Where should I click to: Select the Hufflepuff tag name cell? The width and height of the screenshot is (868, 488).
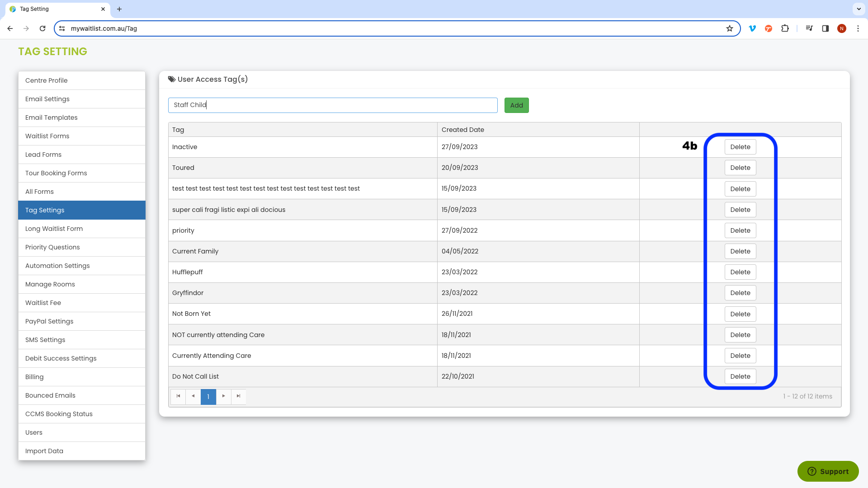coord(303,272)
